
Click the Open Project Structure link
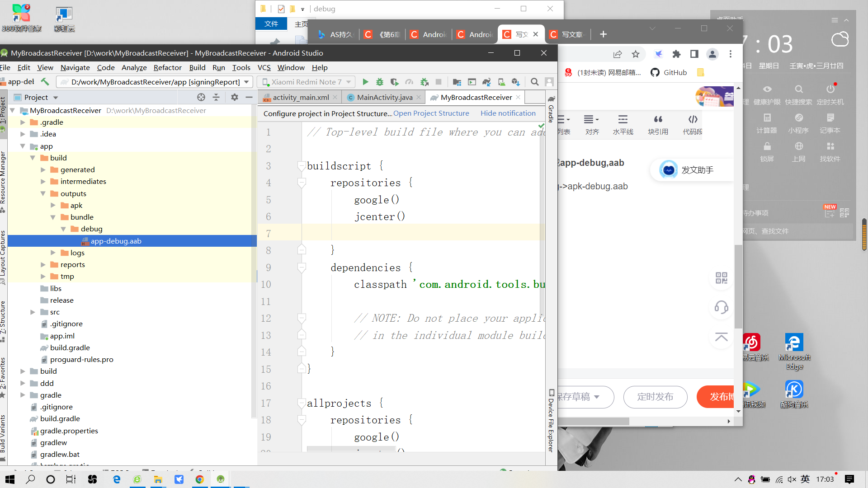click(x=431, y=113)
